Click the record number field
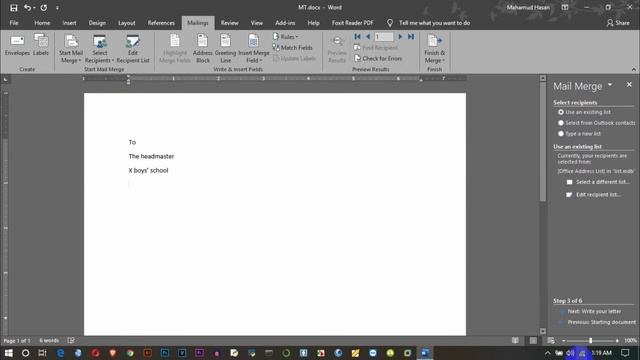 tap(384, 37)
